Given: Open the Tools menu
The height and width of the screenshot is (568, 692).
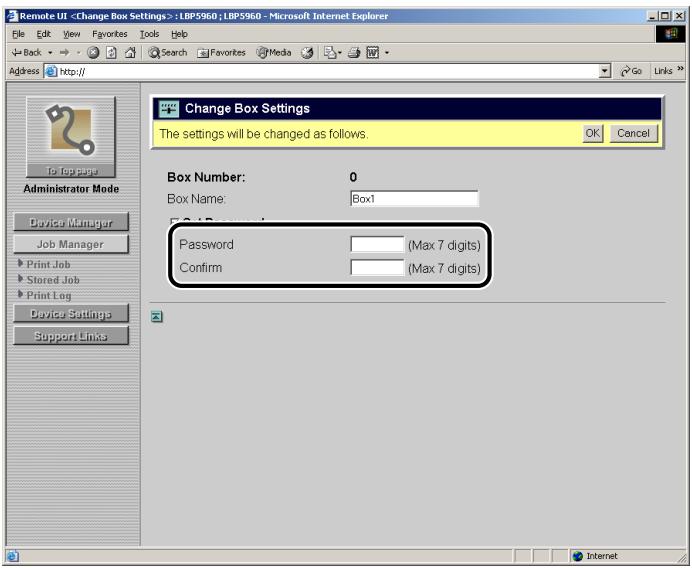Looking at the screenshot, I should click(149, 34).
